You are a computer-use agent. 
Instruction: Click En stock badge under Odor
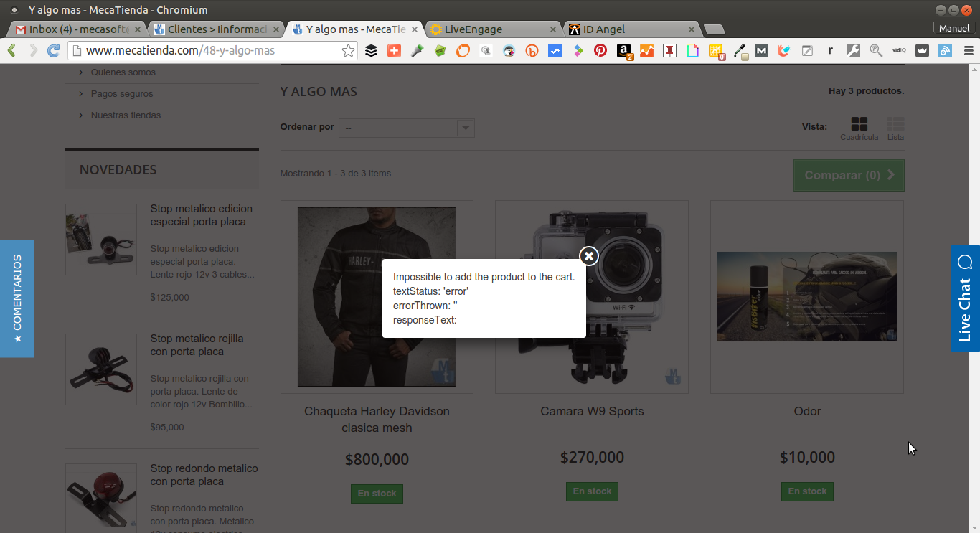tap(807, 491)
